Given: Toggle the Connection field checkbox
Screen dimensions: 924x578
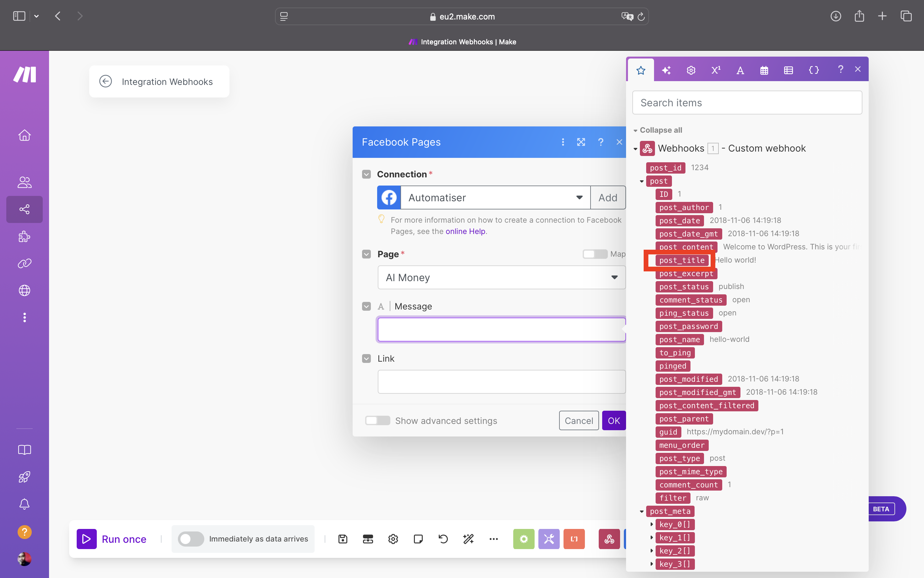Looking at the screenshot, I should 366,174.
